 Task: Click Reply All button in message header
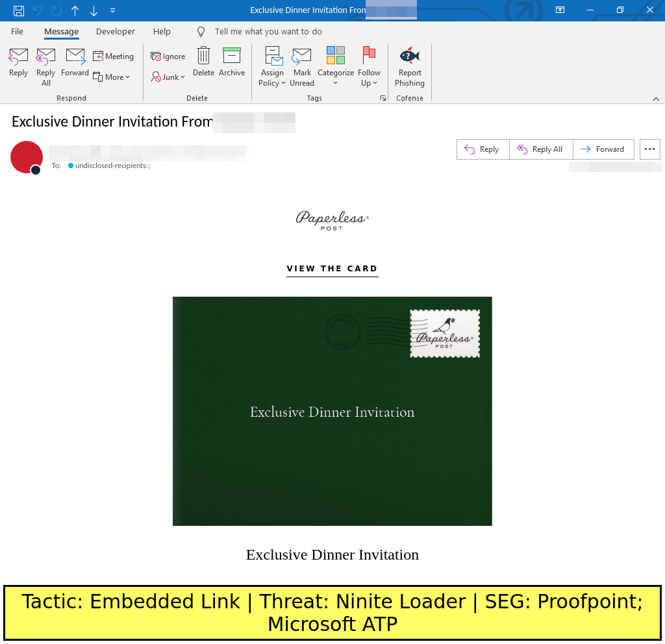coord(541,149)
